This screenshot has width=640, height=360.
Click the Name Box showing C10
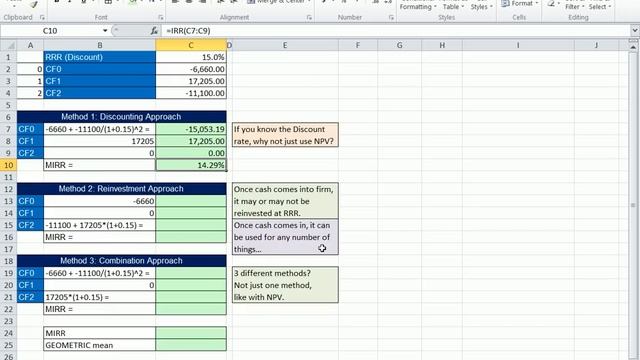click(x=51, y=31)
